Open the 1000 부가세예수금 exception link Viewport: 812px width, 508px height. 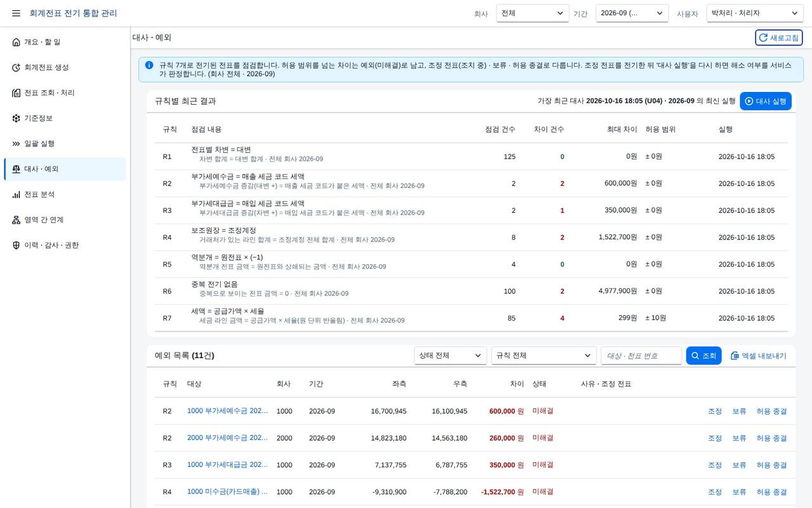coord(228,411)
